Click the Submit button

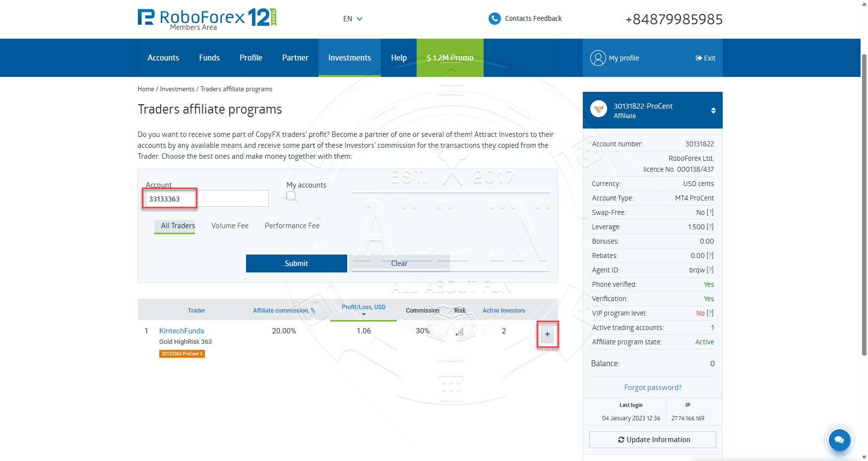click(297, 263)
